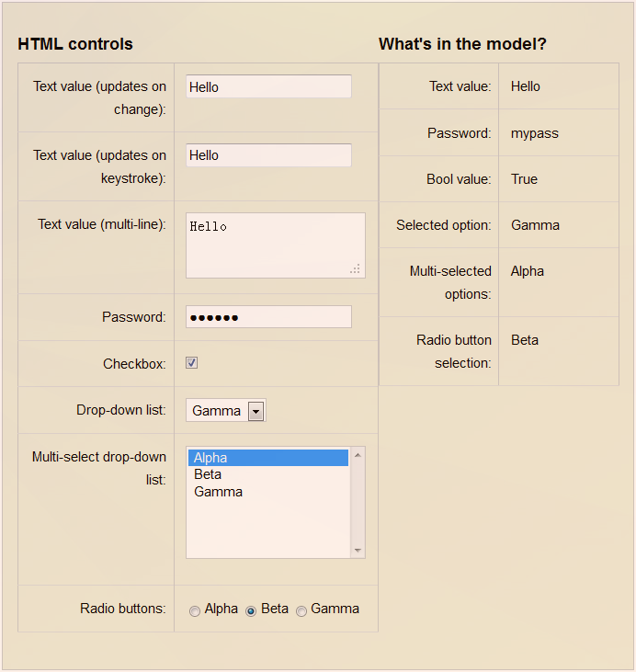Click the Selected option Gamma model value
636x672 pixels.
click(x=535, y=225)
